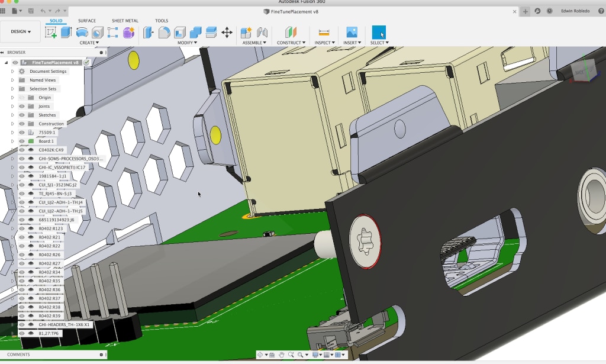Open the File menu icon

click(16, 11)
